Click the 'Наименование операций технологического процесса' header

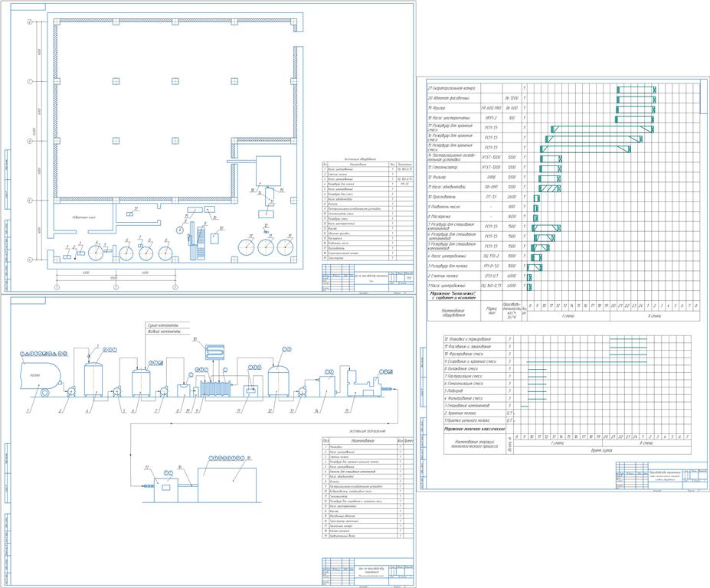point(475,443)
